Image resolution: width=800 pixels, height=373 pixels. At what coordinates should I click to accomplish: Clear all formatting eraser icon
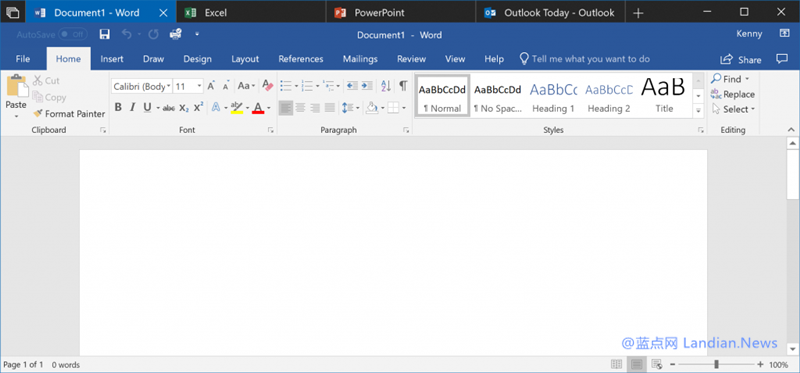click(267, 86)
